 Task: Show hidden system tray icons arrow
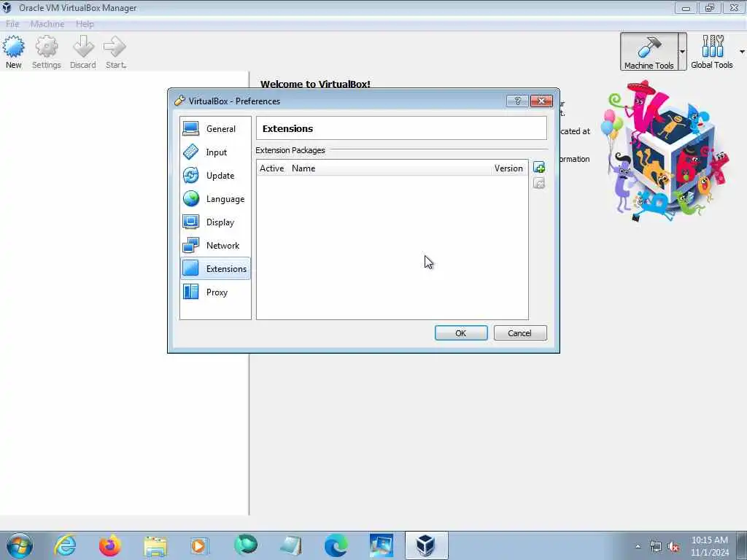click(638, 547)
